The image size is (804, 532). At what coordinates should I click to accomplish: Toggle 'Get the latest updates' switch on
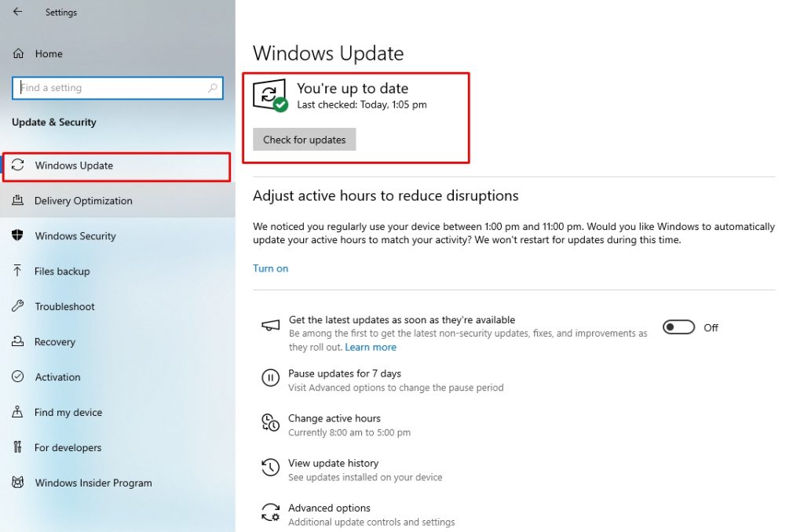678,327
